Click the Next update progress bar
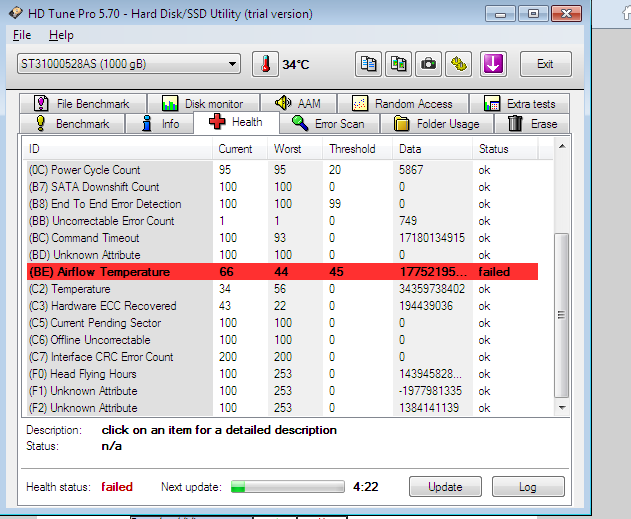This screenshot has width=631, height=519. click(x=288, y=487)
